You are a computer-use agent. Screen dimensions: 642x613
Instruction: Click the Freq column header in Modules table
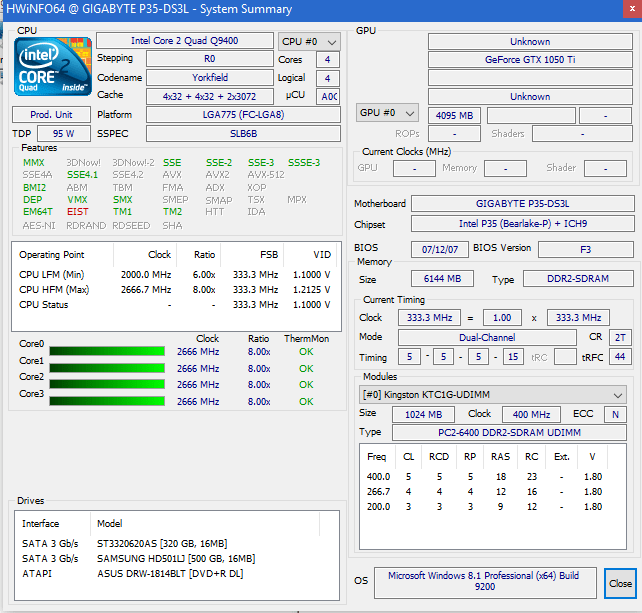point(377,457)
